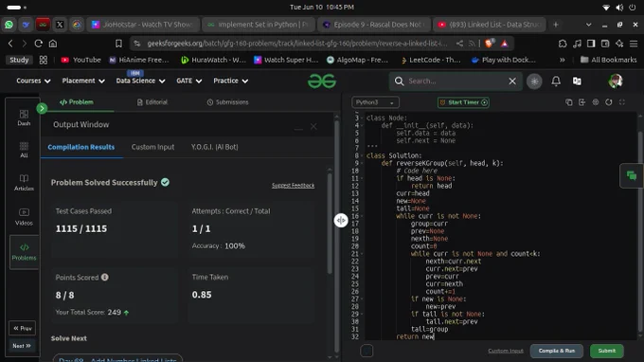Expand the GATE dropdown menu
This screenshot has height=362, width=644.
click(x=188, y=81)
